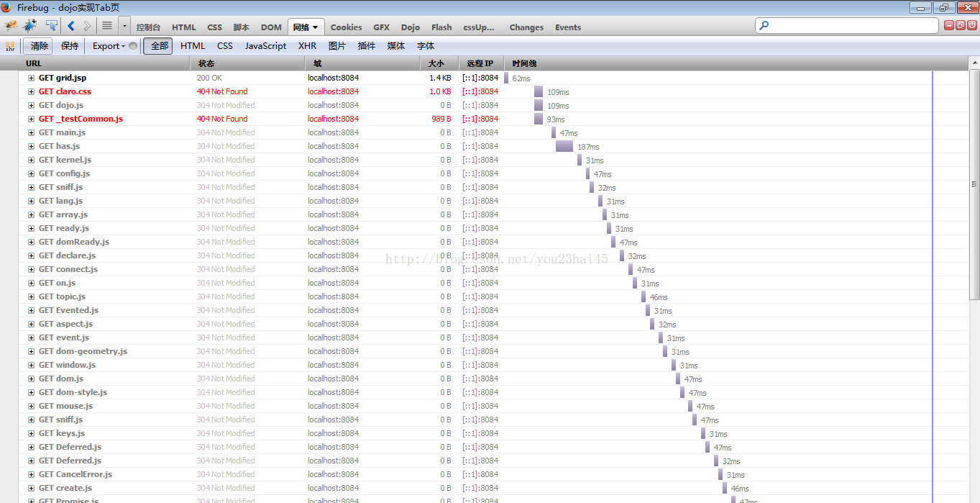Click the Firefox logo in the title bar
This screenshot has height=503, width=980.
click(x=6, y=7)
